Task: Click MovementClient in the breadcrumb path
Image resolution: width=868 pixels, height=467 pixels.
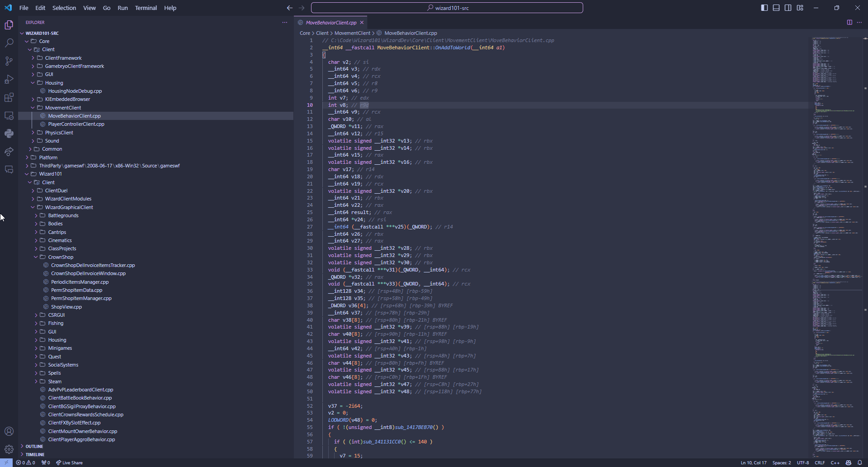Action: [x=352, y=33]
